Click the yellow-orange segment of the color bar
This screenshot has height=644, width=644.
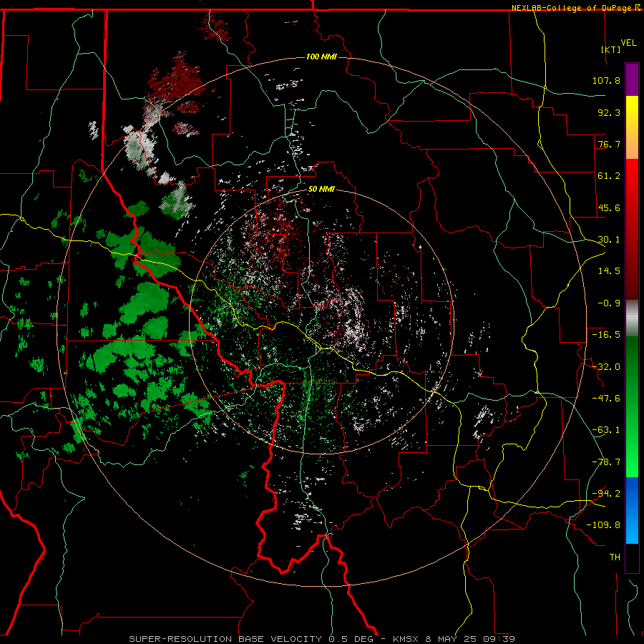click(x=632, y=127)
